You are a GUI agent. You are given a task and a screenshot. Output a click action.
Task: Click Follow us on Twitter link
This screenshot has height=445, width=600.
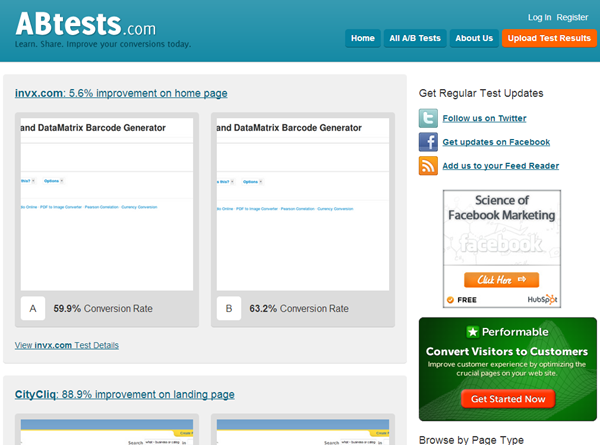pyautogui.click(x=484, y=118)
